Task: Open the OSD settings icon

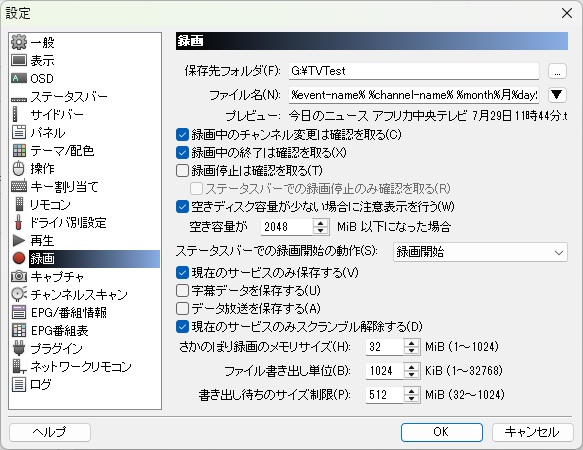Action: [x=19, y=78]
